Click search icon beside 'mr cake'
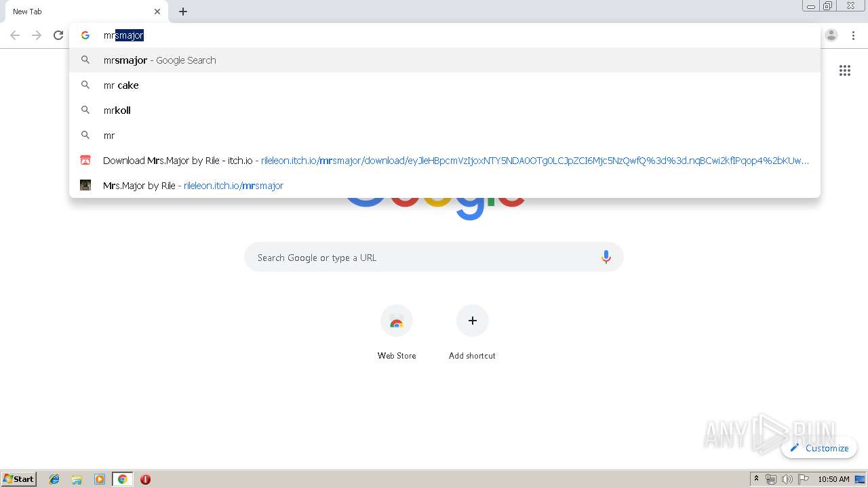The height and width of the screenshot is (488, 868). [85, 85]
